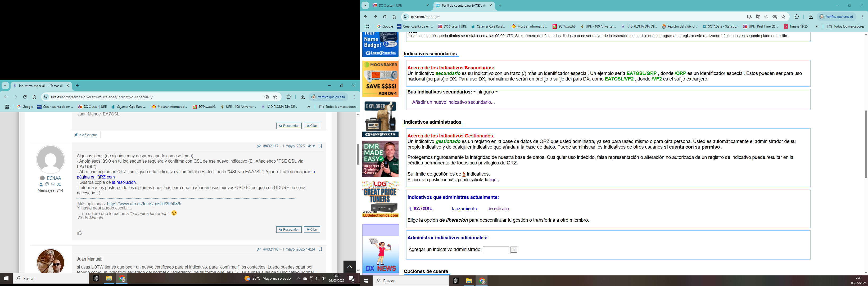The image size is (868, 286).
Task: Open EC4AA's profile person icon
Action: coord(41,185)
